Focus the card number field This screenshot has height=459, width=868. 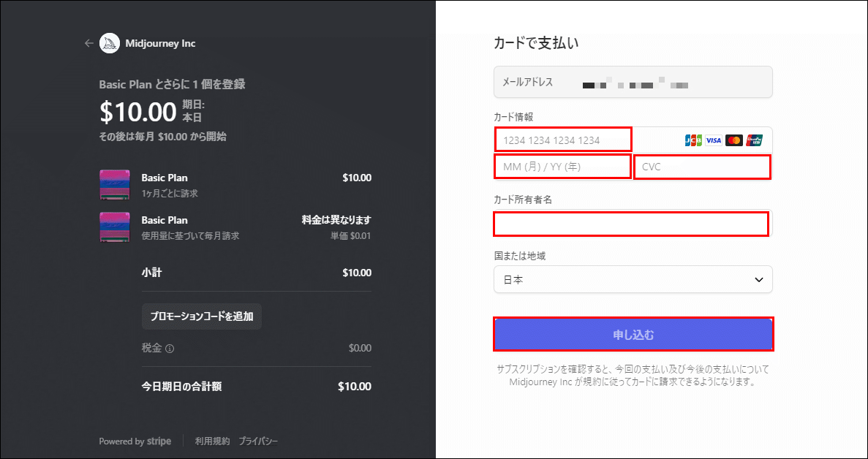click(x=562, y=140)
